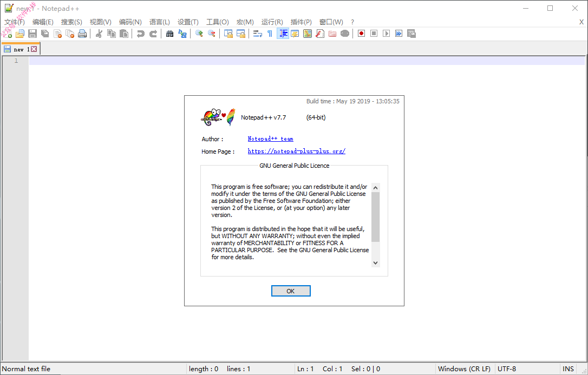This screenshot has width=588, height=375.
Task: Open the Function List panel icon
Action: click(320, 34)
